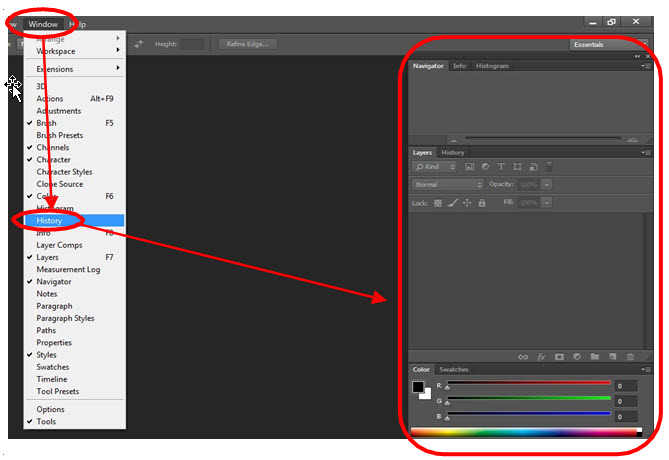
Task: Click the add layer mask icon
Action: (559, 356)
